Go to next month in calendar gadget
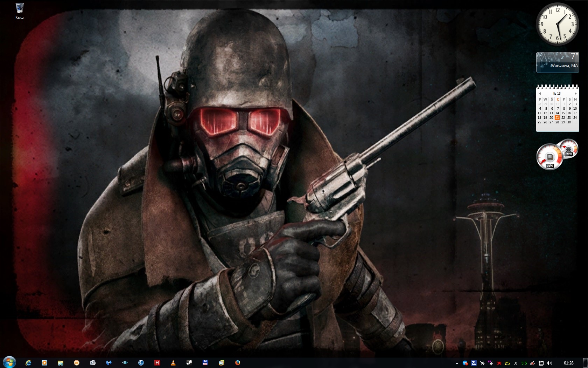Viewport: 588px width, 368px height. [576, 94]
